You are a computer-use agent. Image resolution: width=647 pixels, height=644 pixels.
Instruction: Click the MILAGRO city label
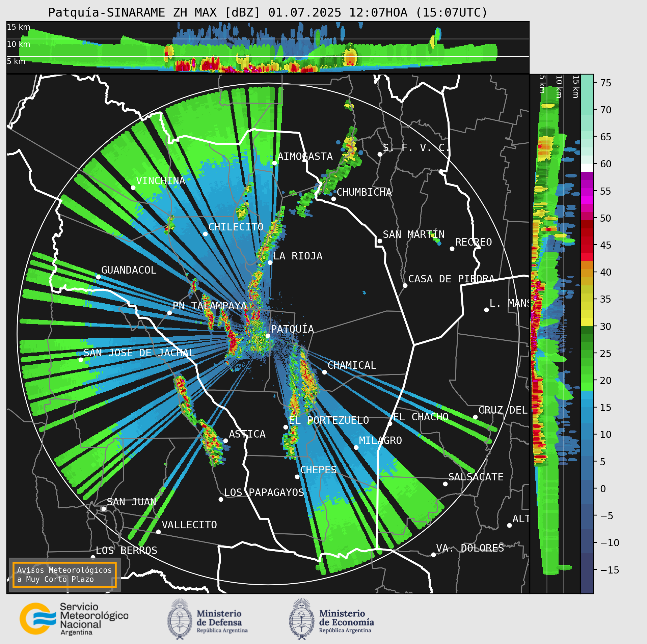tap(380, 441)
